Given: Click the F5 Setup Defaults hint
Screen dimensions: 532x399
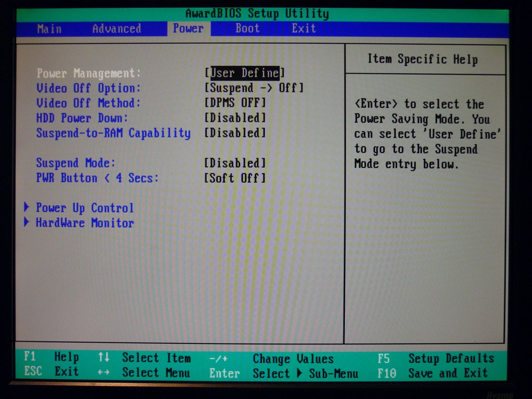Looking at the screenshot, I should tap(436, 359).
